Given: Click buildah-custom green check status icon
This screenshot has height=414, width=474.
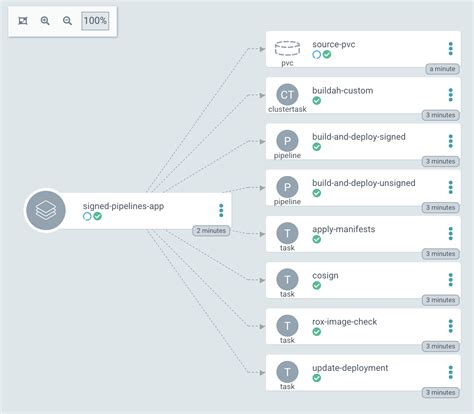Looking at the screenshot, I should [x=317, y=100].
